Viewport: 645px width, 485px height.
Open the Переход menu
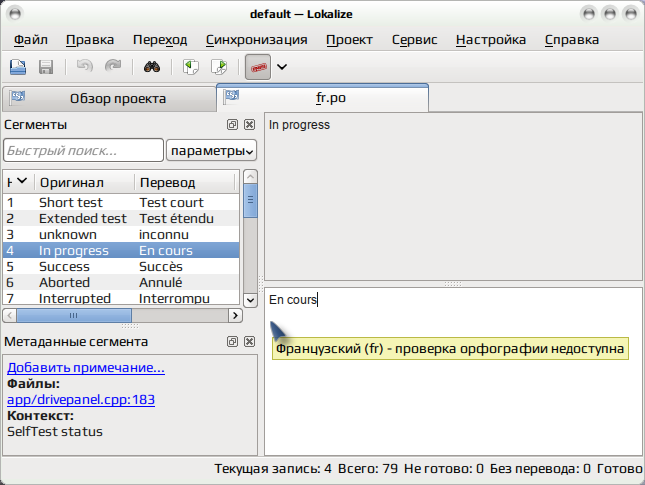point(160,40)
